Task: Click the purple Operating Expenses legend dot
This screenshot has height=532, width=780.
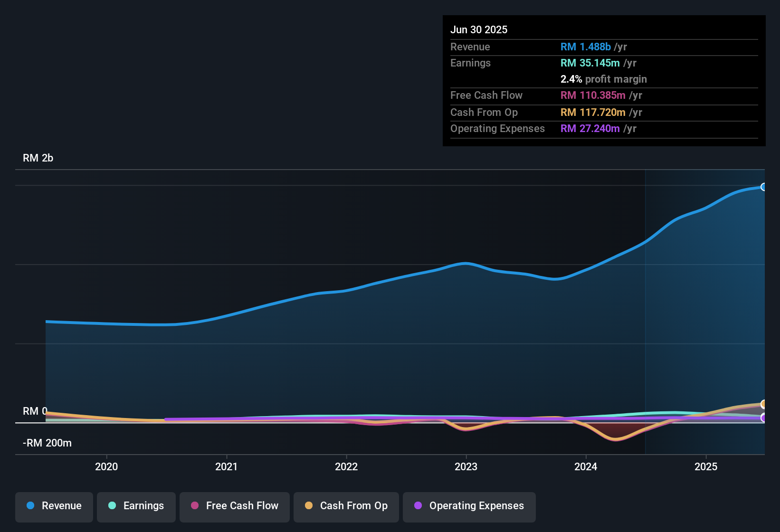Action: point(418,505)
